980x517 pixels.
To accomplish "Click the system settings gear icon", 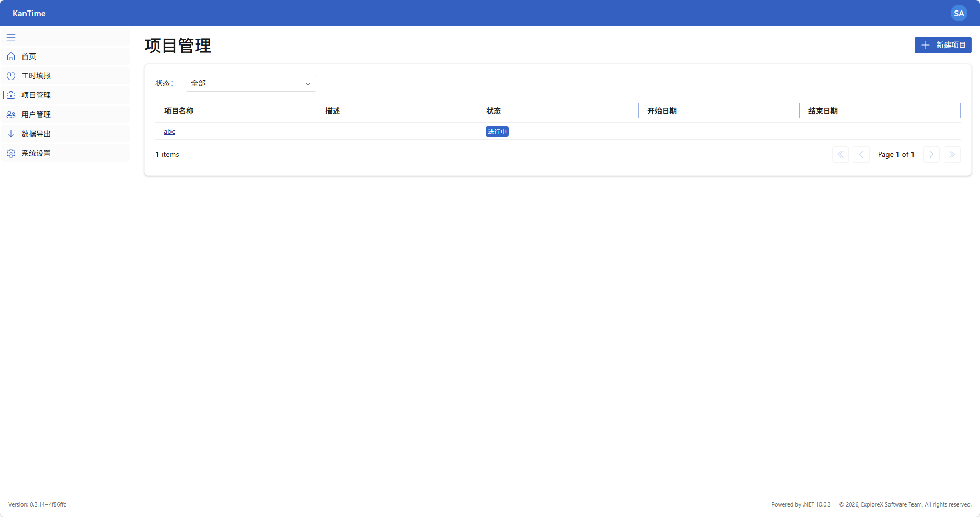I will pos(11,153).
